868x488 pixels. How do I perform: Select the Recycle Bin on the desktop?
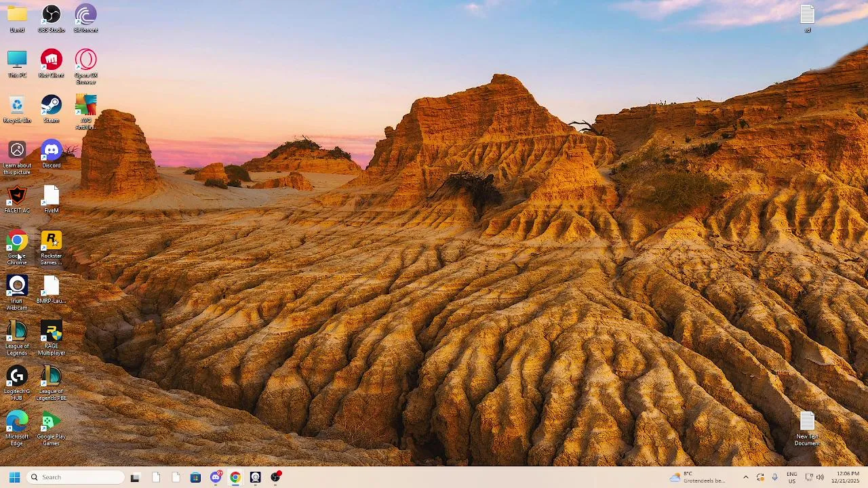pyautogui.click(x=17, y=110)
